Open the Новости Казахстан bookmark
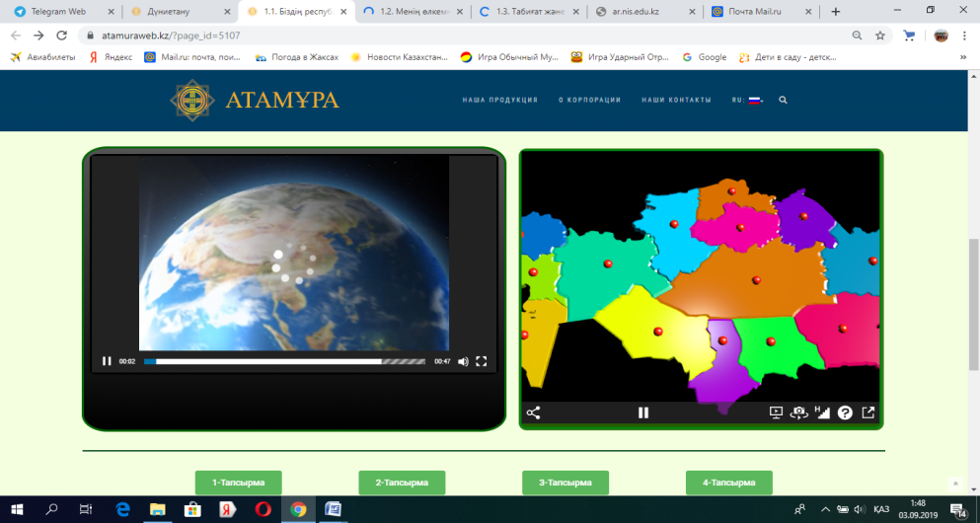980x523 pixels. tap(400, 57)
